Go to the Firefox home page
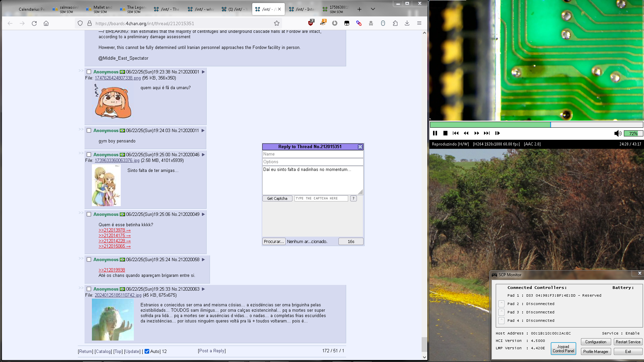Screen dimensions: 644x362 point(46,23)
